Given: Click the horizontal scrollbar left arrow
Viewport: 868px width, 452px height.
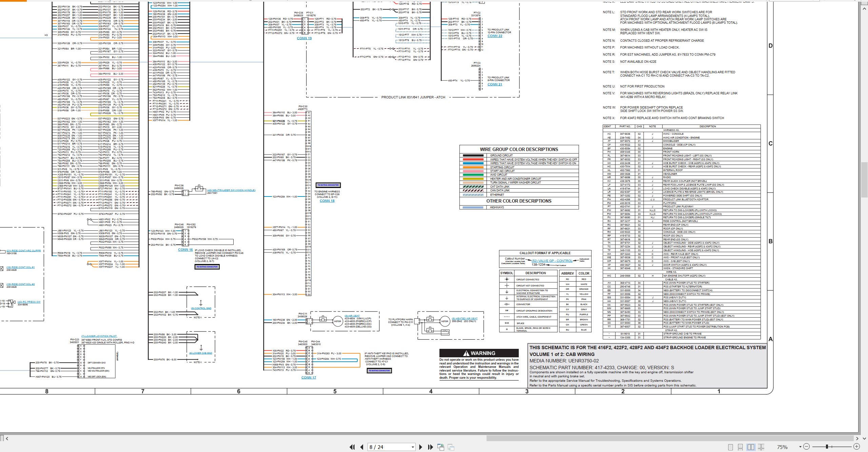Looking at the screenshot, I should click(7, 438).
